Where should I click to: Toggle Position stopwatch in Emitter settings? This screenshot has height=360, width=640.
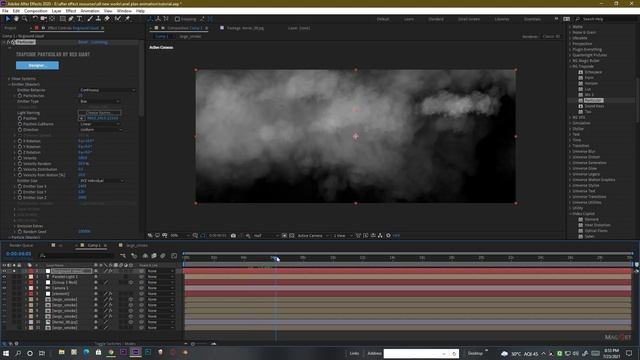[x=20, y=118]
